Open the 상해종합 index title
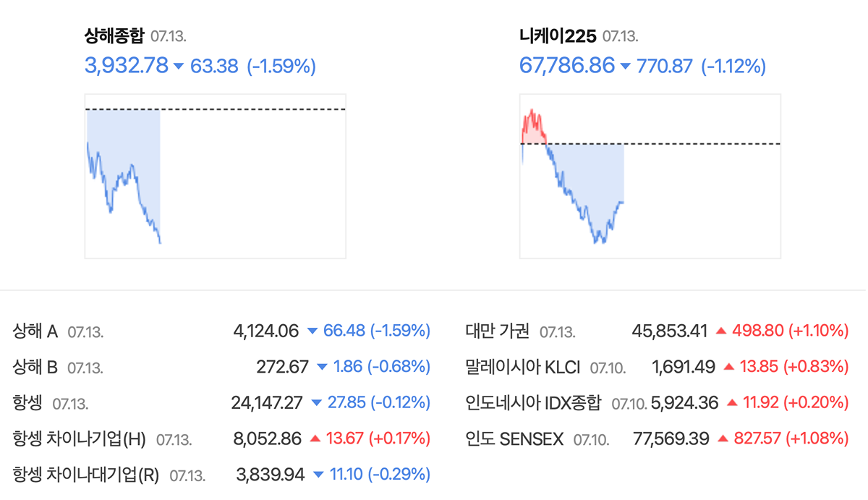The height and width of the screenshot is (500, 868). [x=114, y=35]
